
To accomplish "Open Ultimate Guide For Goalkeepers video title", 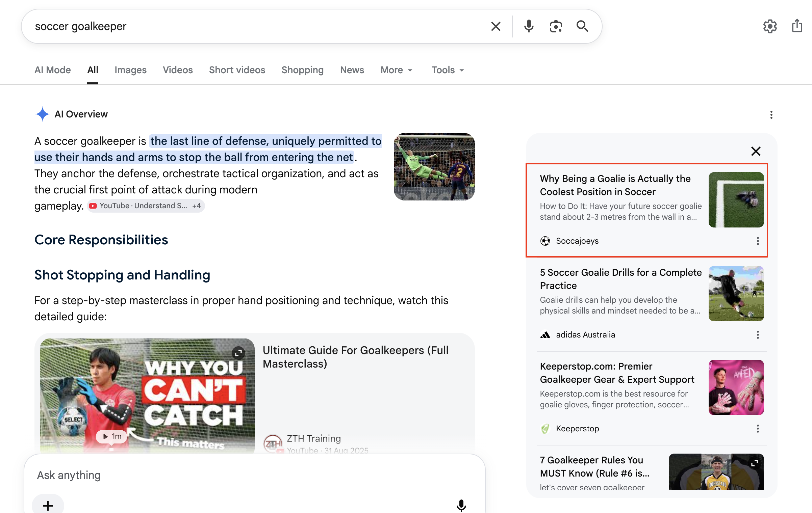I will coord(356,357).
